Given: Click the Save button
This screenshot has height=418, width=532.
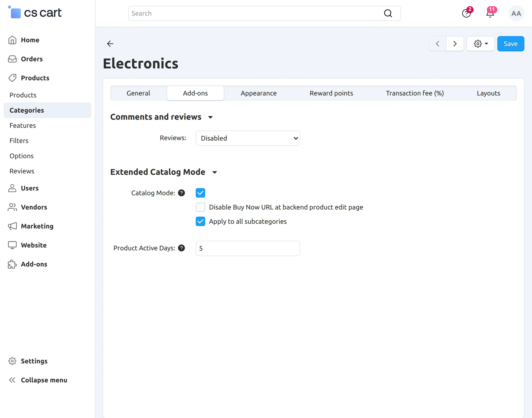Looking at the screenshot, I should tap(511, 43).
